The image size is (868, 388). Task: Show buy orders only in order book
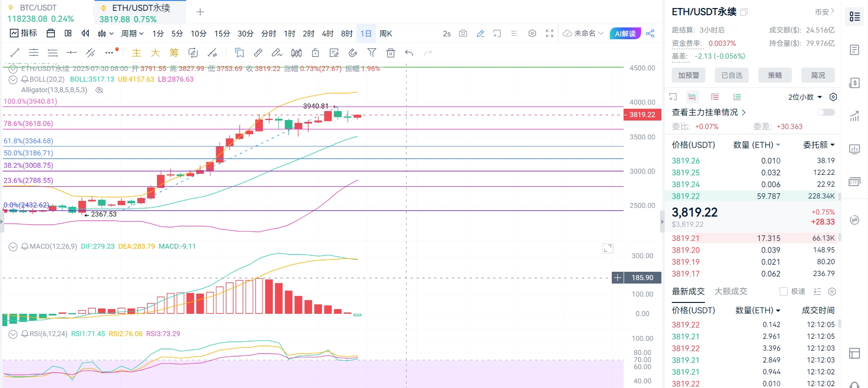tap(737, 97)
